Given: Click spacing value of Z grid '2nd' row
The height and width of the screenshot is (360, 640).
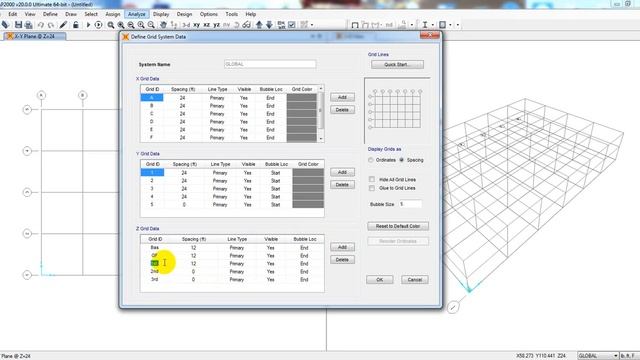Looking at the screenshot, I should (x=193, y=271).
